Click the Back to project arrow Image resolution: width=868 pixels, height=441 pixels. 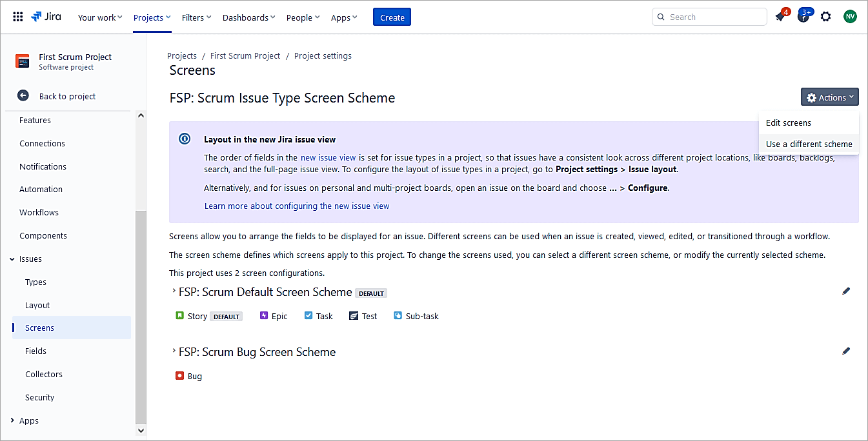pyautogui.click(x=23, y=96)
